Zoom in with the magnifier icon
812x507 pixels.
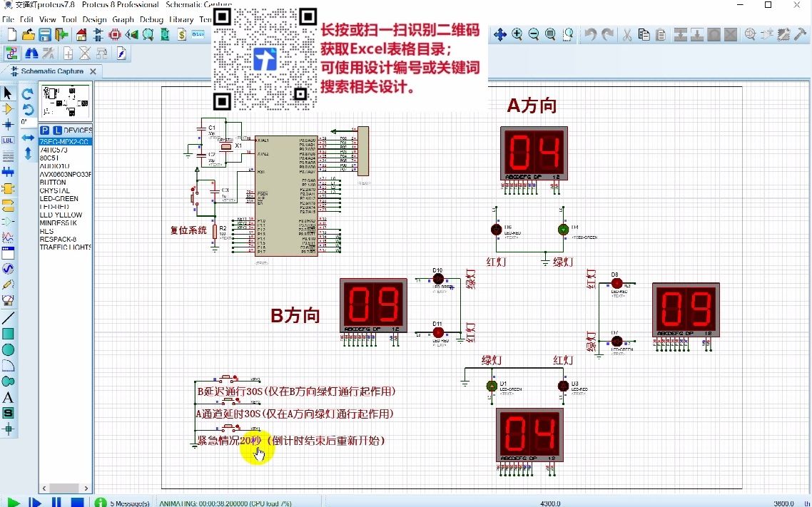pos(517,34)
